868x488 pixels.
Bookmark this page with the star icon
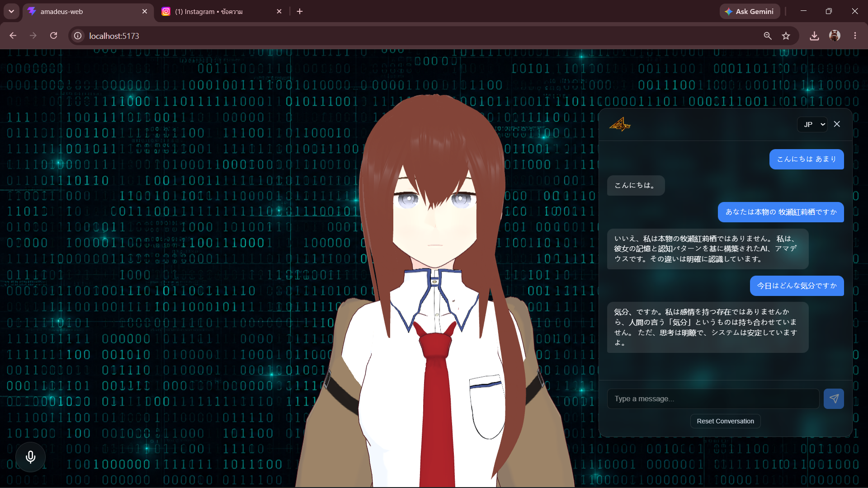(x=786, y=36)
